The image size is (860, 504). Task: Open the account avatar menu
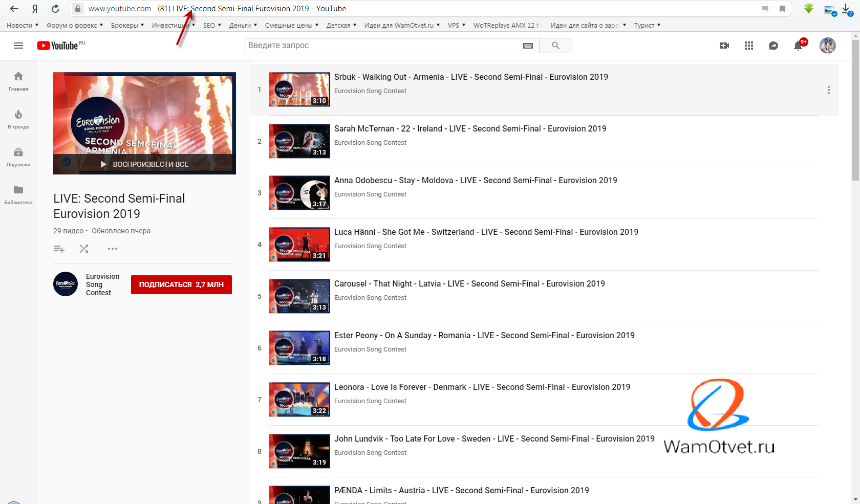(x=828, y=46)
